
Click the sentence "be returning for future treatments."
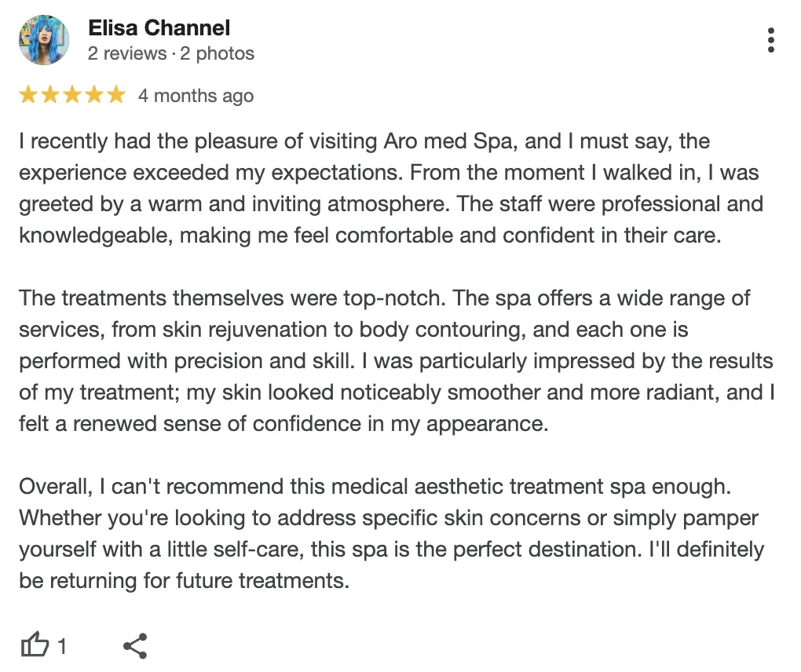(185, 581)
